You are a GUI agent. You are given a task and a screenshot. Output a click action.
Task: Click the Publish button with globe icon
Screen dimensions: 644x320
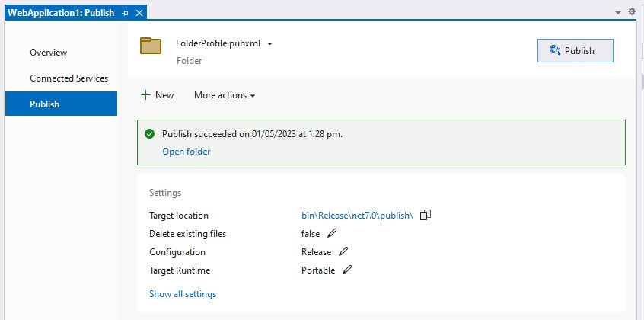575,50
